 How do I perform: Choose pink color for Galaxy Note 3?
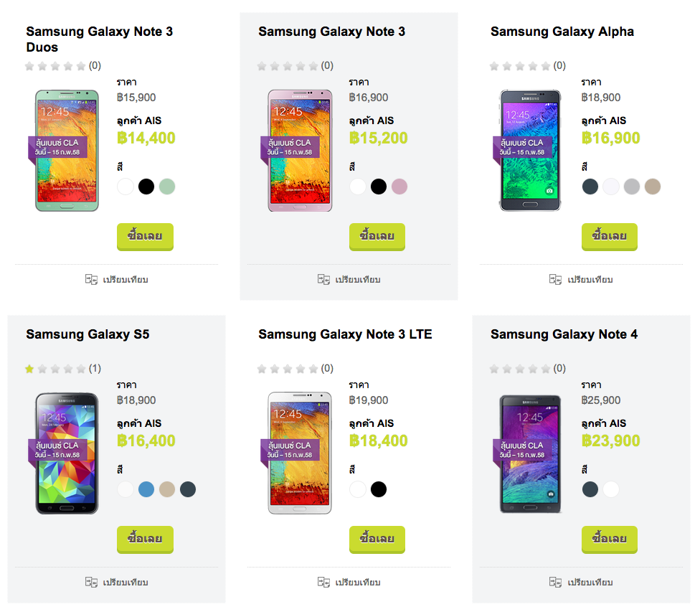[x=399, y=187]
